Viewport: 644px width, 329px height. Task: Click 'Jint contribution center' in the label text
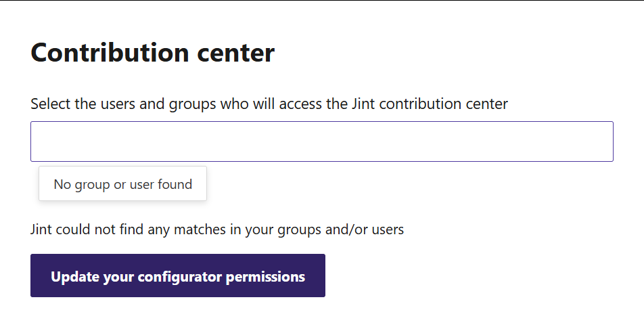[430, 104]
